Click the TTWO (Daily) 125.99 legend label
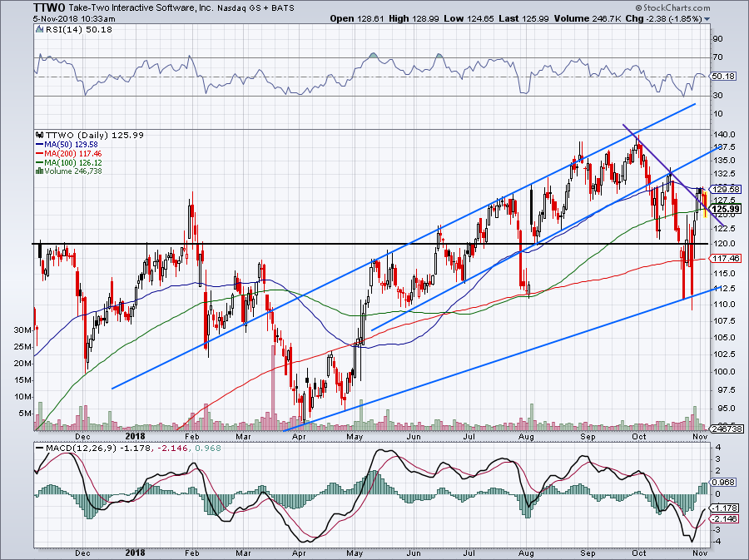The width and height of the screenshot is (749, 560). (95, 135)
